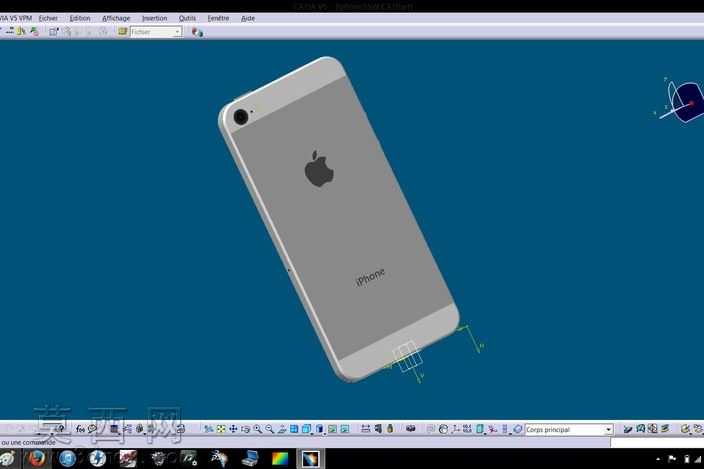Open the Fichier menu

(x=48, y=18)
